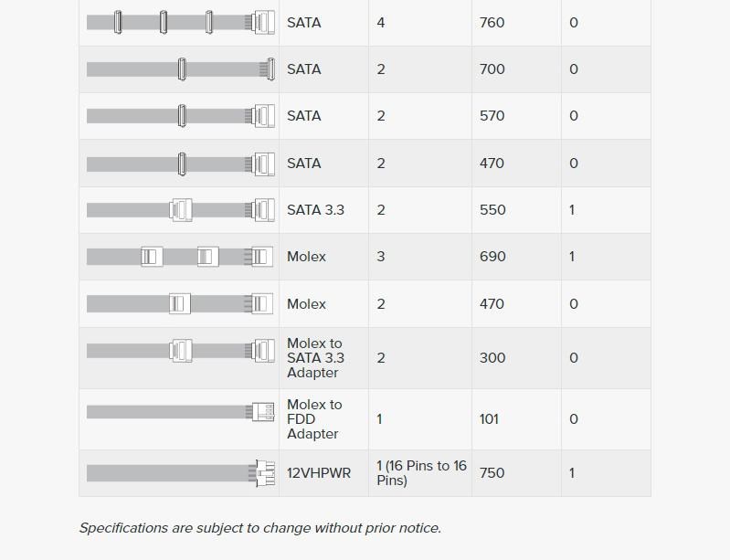Click the 570 mm SATA cable illustration

(181, 116)
